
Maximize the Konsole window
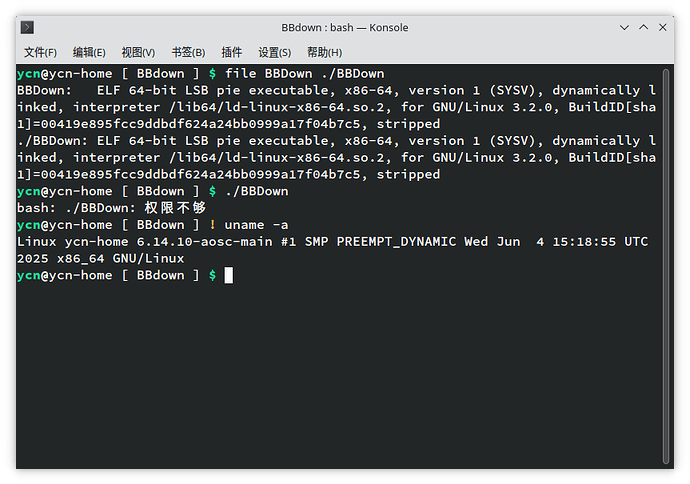click(x=643, y=27)
